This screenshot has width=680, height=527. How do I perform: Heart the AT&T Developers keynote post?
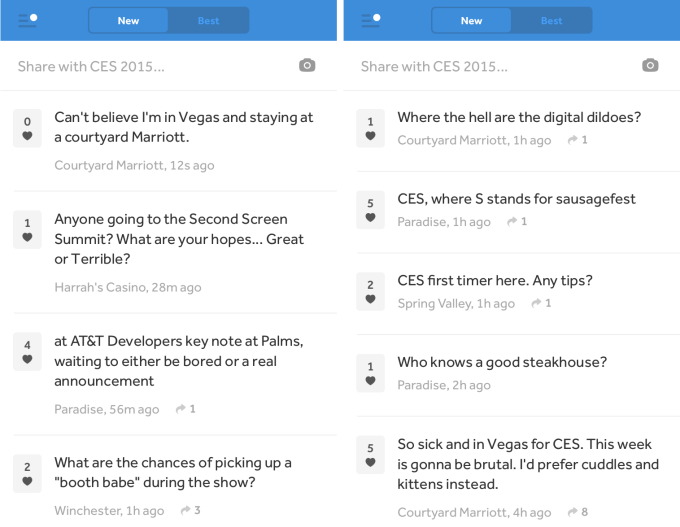[x=27, y=360]
